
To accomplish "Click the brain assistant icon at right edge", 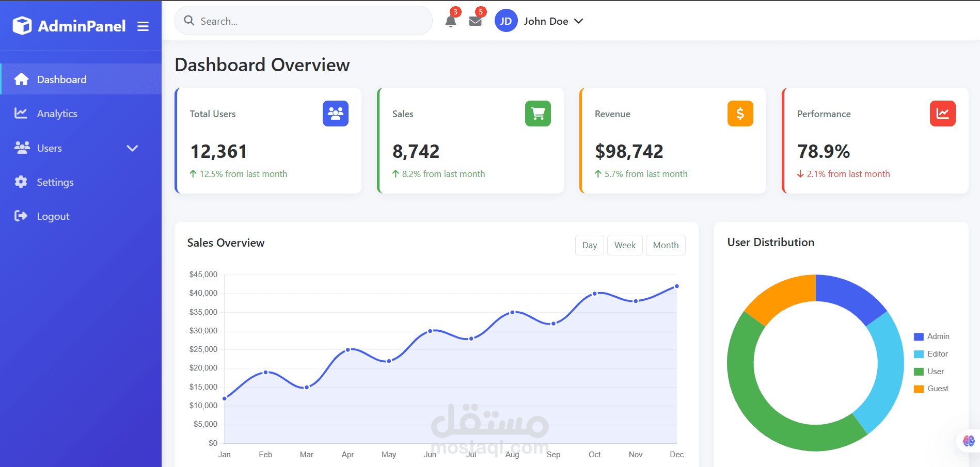I will coord(969,441).
